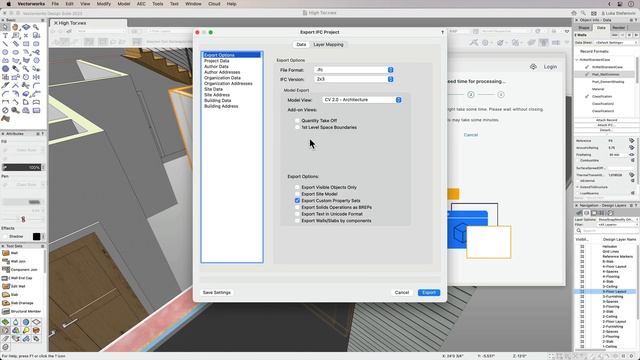Select the Text tool

tap(5, 36)
